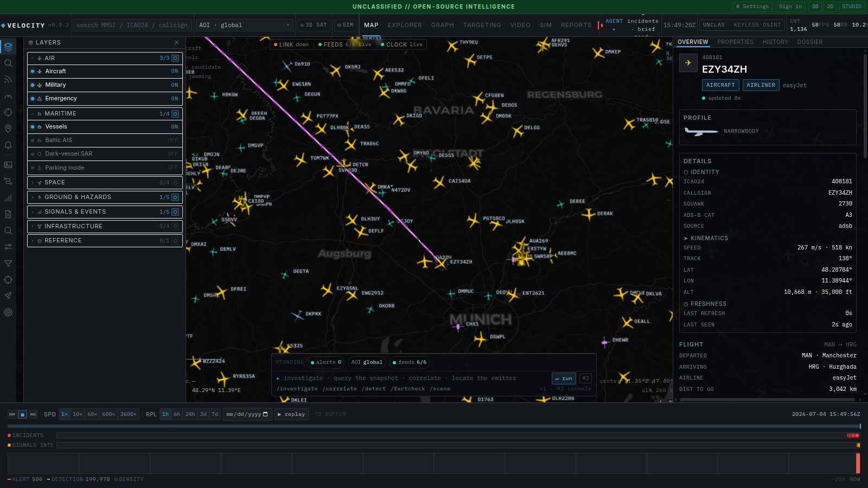Select the DKPKK blue aircraft on map

click(x=297, y=315)
